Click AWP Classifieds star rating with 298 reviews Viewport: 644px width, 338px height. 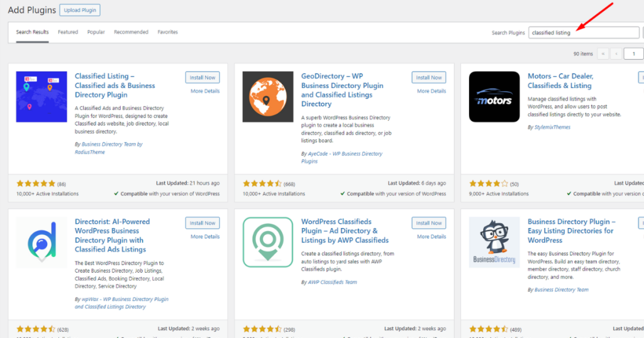click(262, 329)
